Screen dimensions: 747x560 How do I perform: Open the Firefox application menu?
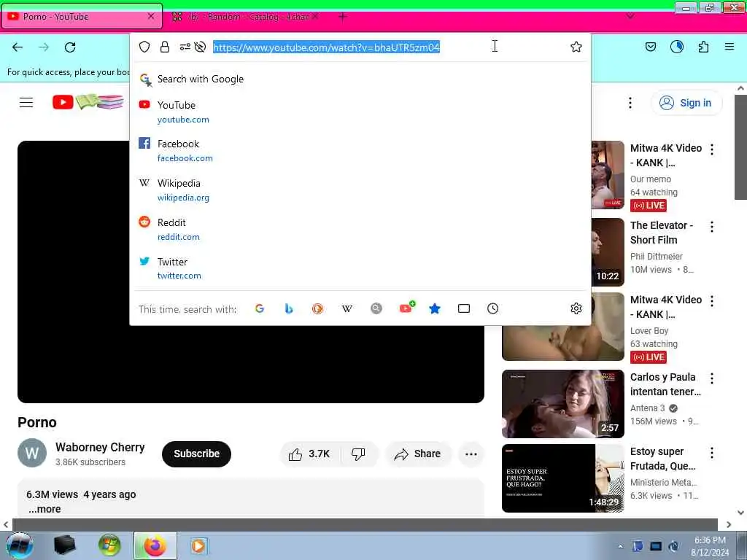coord(729,47)
